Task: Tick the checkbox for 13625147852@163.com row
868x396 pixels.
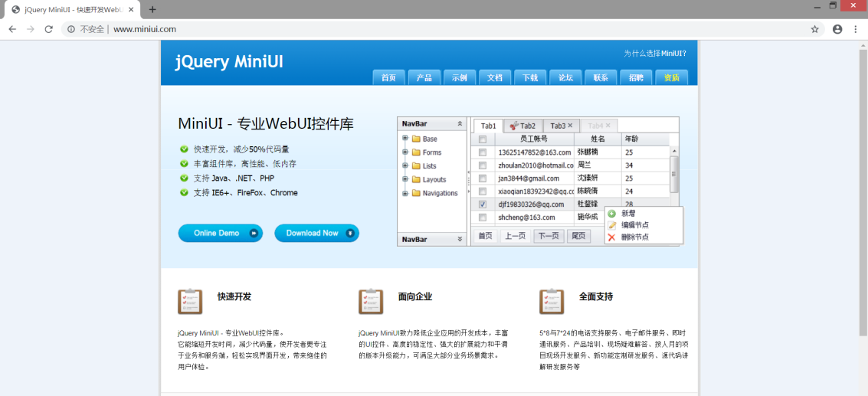Action: [482, 152]
